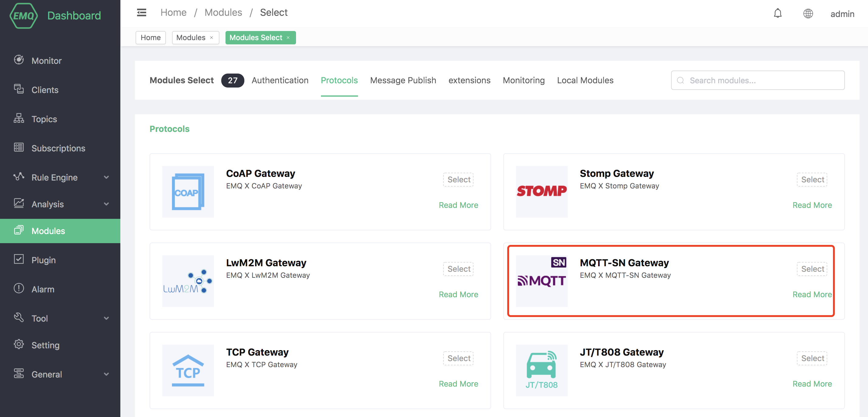The height and width of the screenshot is (417, 868).
Task: Select the Stomp Gateway module
Action: coord(812,180)
